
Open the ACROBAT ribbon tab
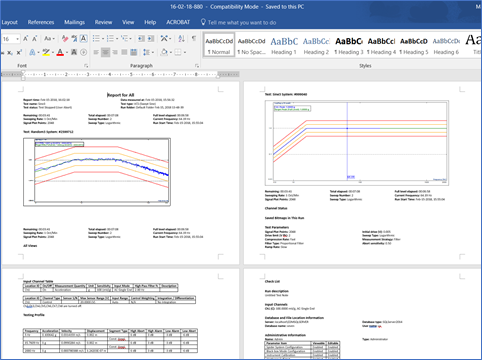coord(178,22)
